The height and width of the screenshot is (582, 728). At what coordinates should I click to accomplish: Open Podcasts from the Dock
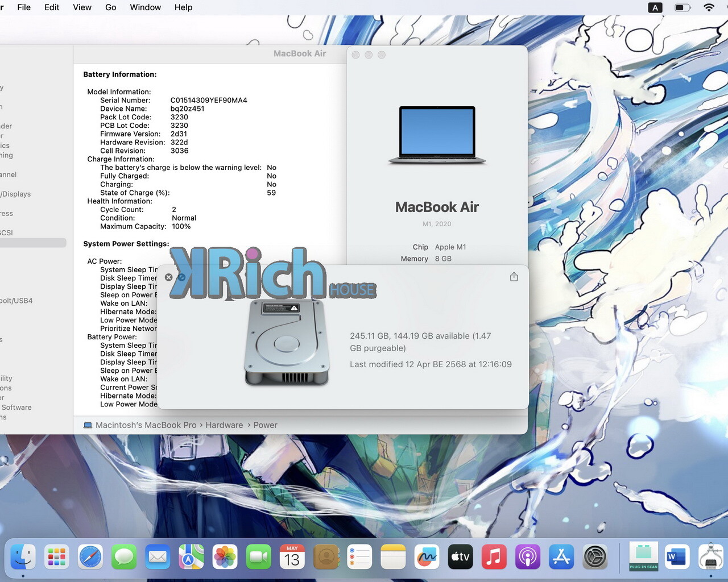coord(528,557)
